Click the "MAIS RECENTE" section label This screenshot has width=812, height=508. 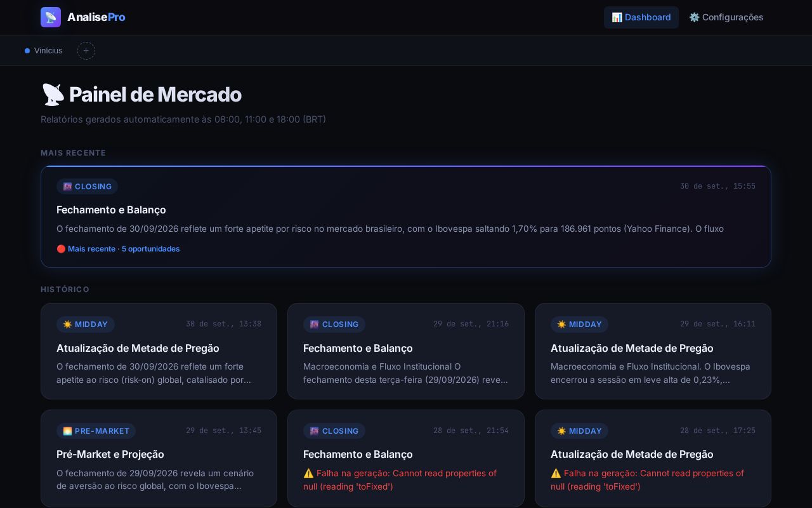click(73, 153)
